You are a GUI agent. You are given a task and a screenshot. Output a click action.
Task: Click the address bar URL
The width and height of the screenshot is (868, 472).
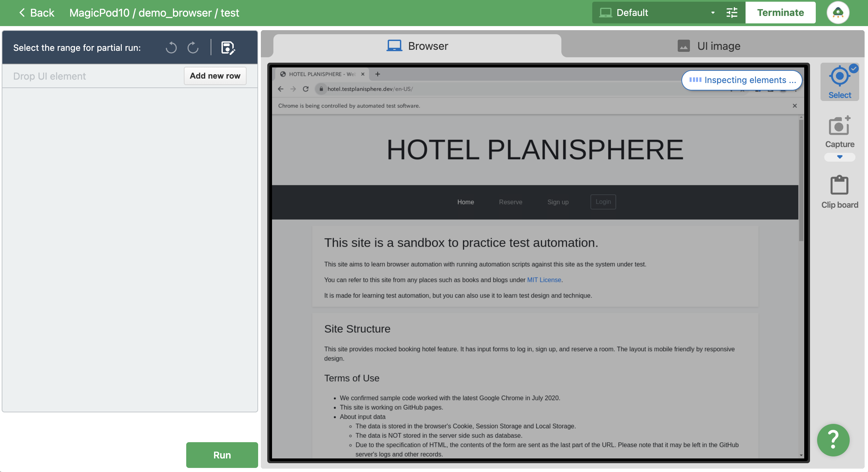[x=370, y=89]
